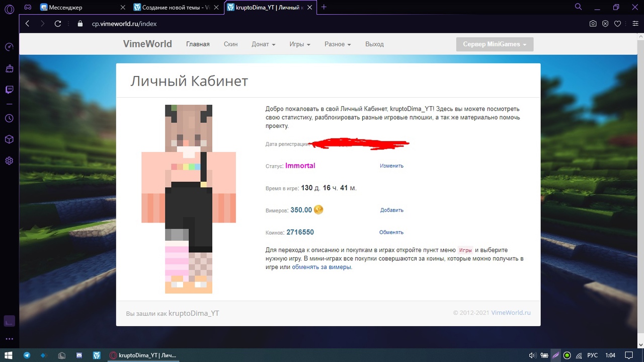Open the network Wi-Fi tray icon
Viewport: 644px width, 362px height.
579,355
